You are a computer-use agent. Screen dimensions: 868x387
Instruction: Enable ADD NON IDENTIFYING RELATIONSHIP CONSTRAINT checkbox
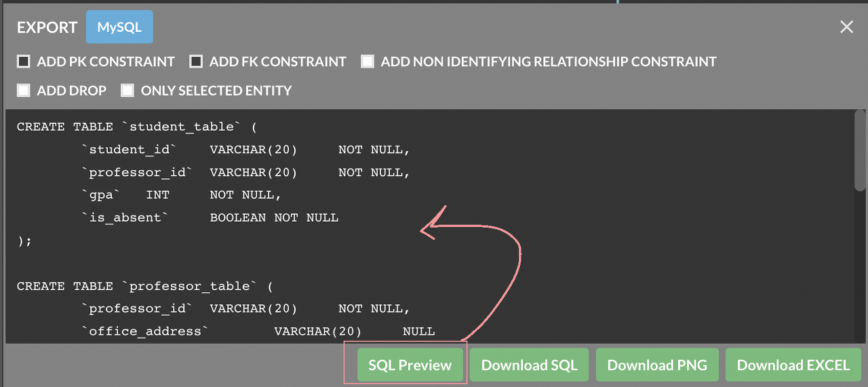368,62
